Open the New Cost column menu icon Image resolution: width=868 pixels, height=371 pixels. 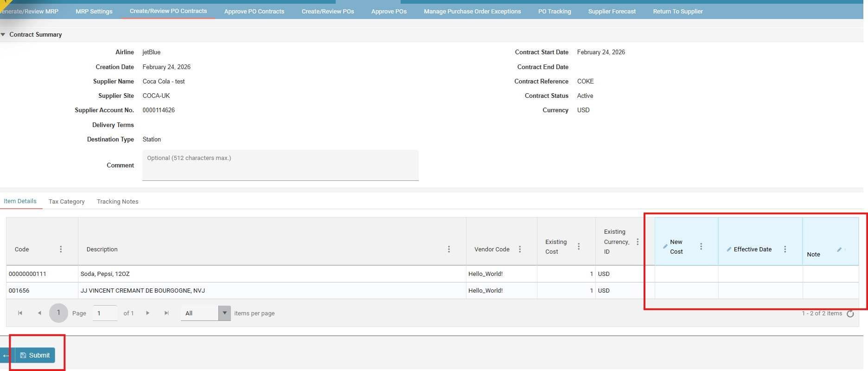pyautogui.click(x=701, y=246)
